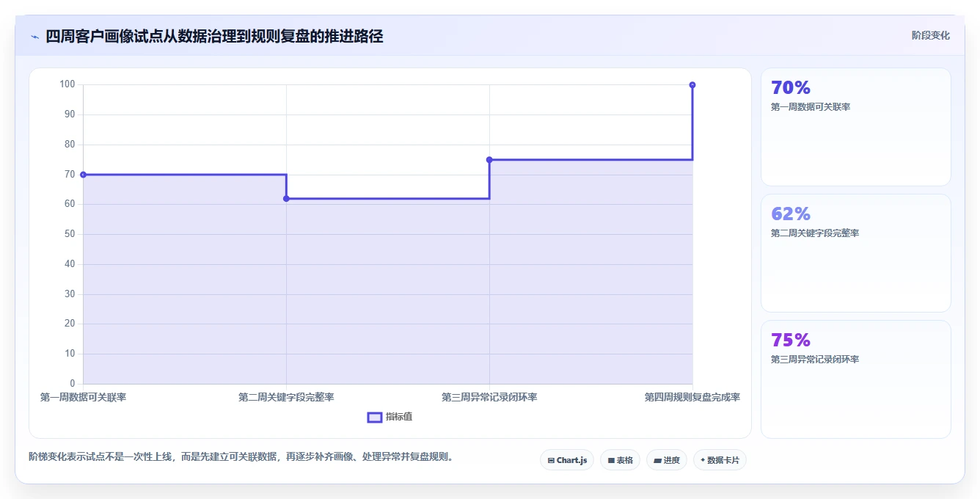
Task: Select the data point at value 100
Action: click(x=692, y=85)
